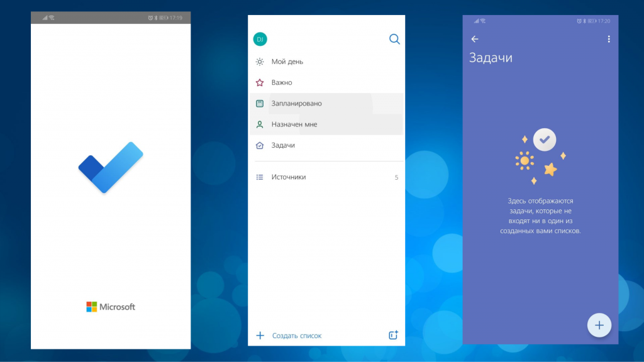The image size is (644, 362).
Task: Open the DJ account avatar
Action: coord(260,39)
